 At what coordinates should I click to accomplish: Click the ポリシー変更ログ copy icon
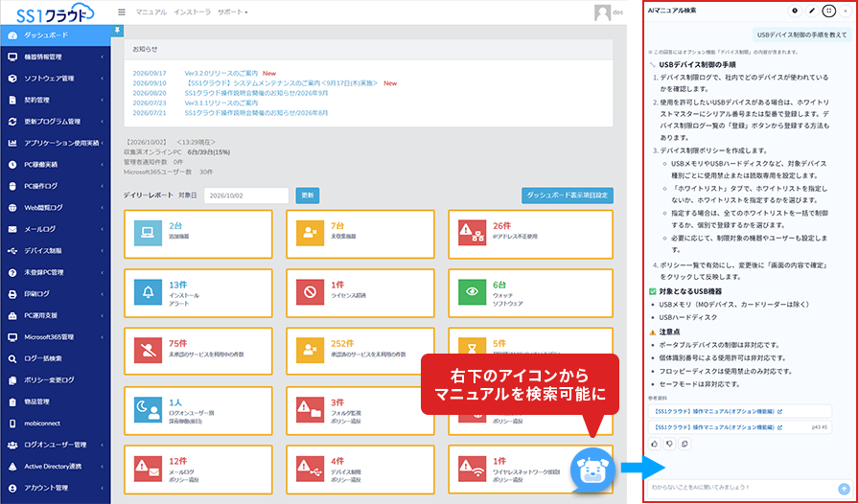click(x=12, y=380)
